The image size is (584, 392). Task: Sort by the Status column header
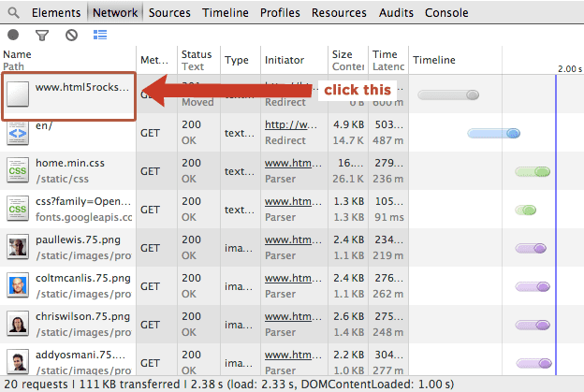(x=197, y=60)
